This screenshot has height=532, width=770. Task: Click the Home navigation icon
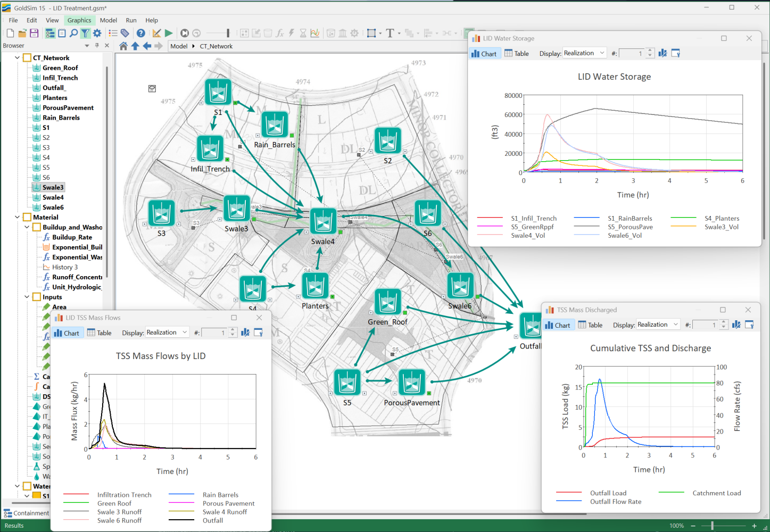pyautogui.click(x=123, y=46)
